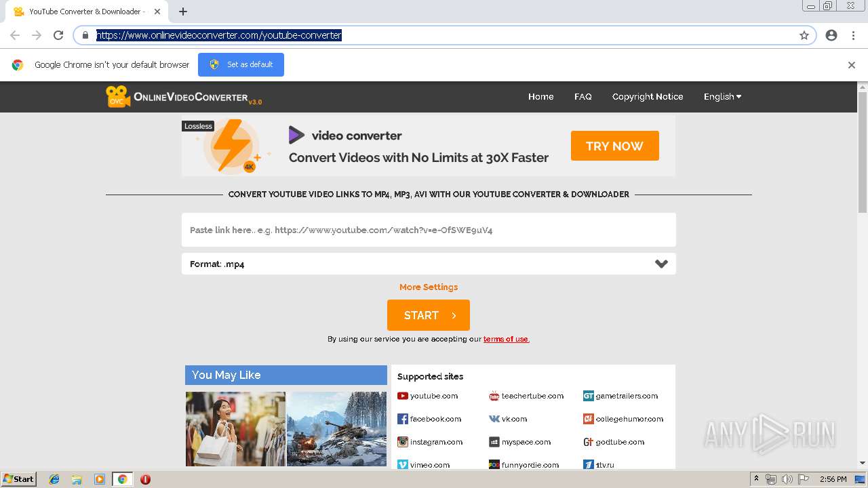The height and width of the screenshot is (488, 868).
Task: Click the orange START button
Action: (x=429, y=315)
